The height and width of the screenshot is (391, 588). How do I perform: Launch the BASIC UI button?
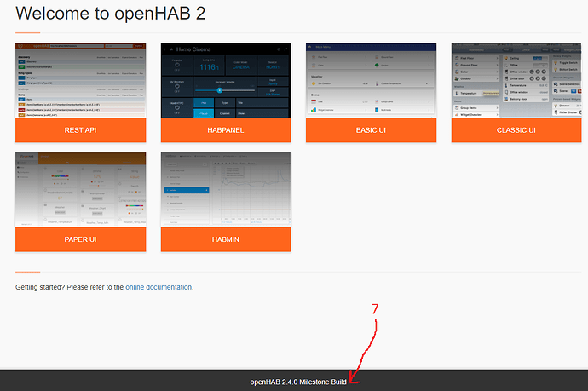(371, 130)
